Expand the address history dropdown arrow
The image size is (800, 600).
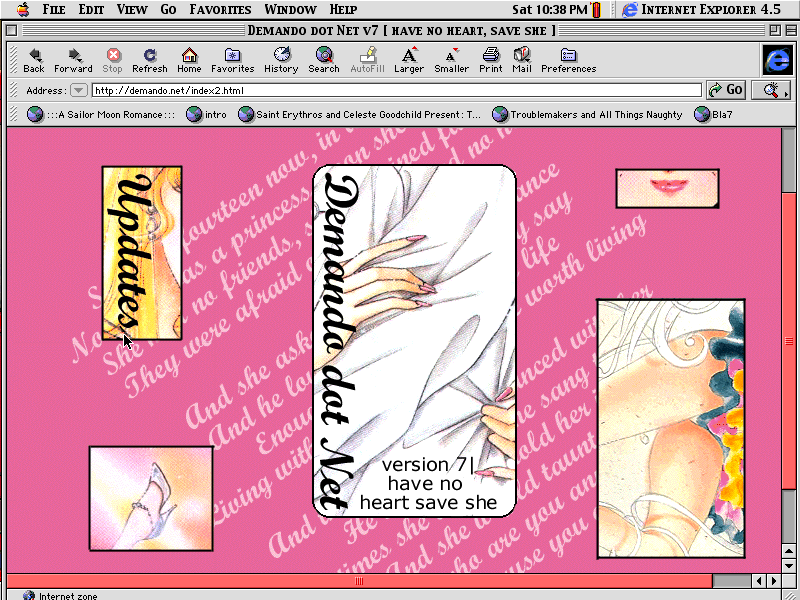pyautogui.click(x=78, y=90)
